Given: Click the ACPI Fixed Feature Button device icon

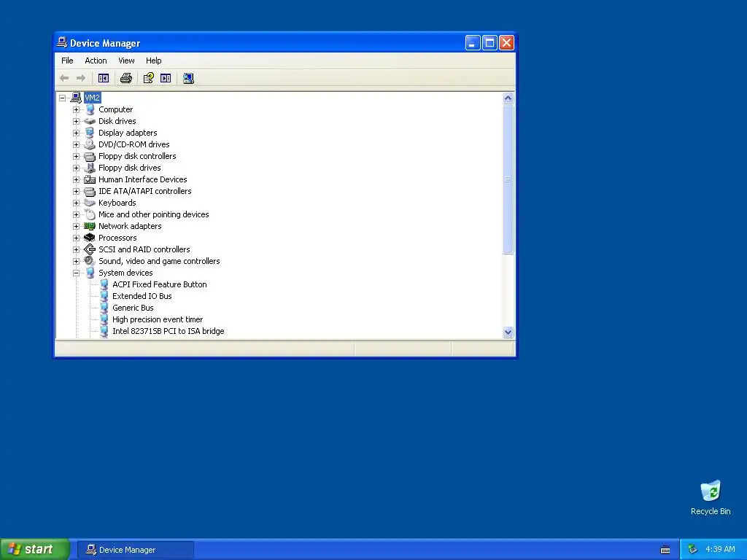Looking at the screenshot, I should click(x=104, y=284).
